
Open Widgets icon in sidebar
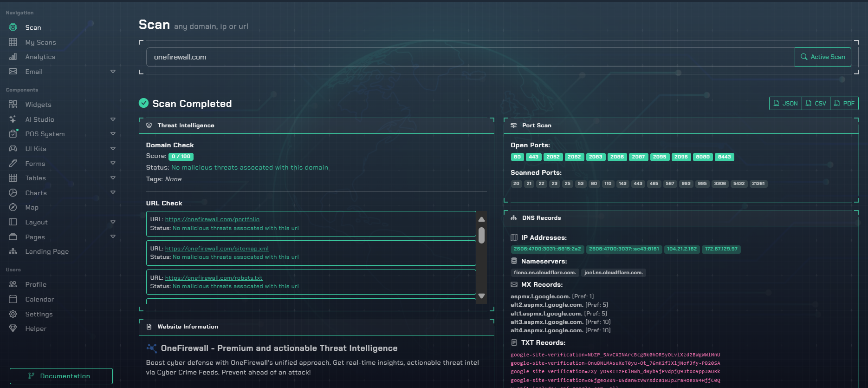point(13,105)
